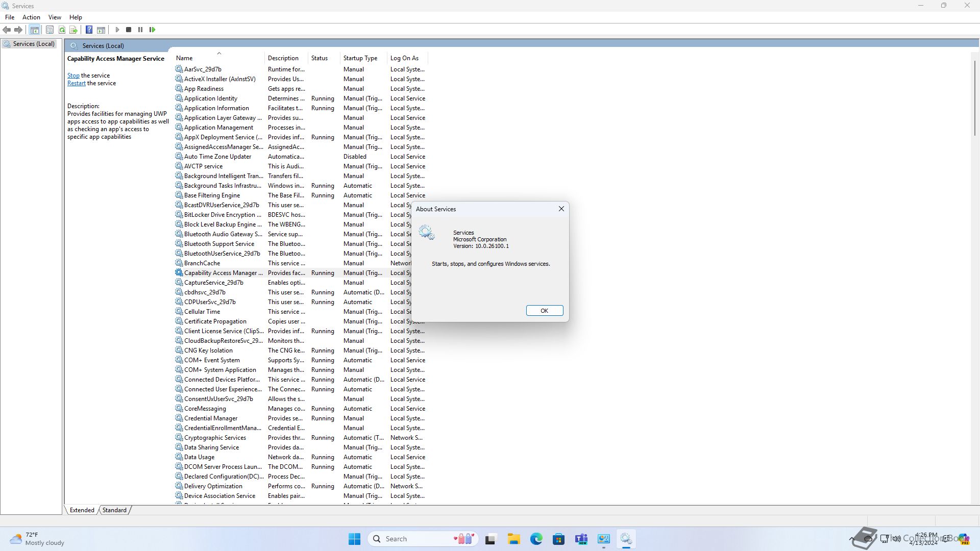The height and width of the screenshot is (551, 980).
Task: Open File Explorer from the taskbar
Action: [x=513, y=539]
